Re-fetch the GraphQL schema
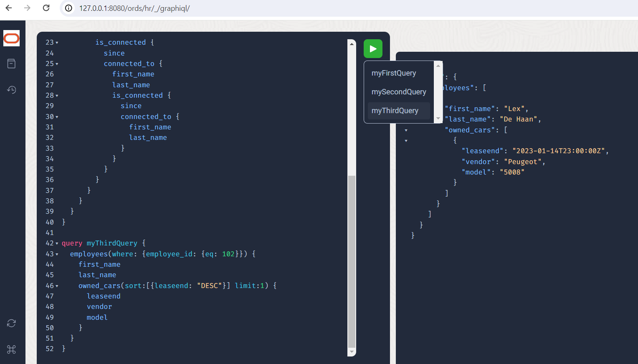This screenshot has height=364, width=638. click(11, 323)
